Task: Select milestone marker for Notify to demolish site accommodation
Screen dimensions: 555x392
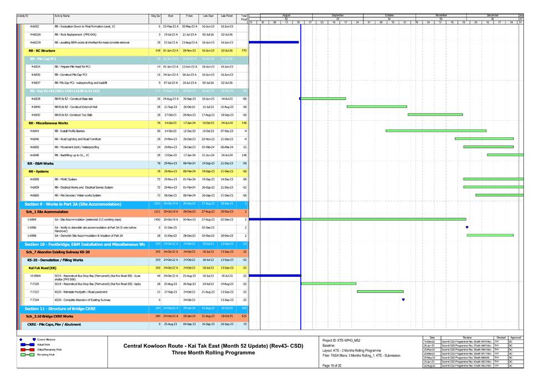Action: 467,227
